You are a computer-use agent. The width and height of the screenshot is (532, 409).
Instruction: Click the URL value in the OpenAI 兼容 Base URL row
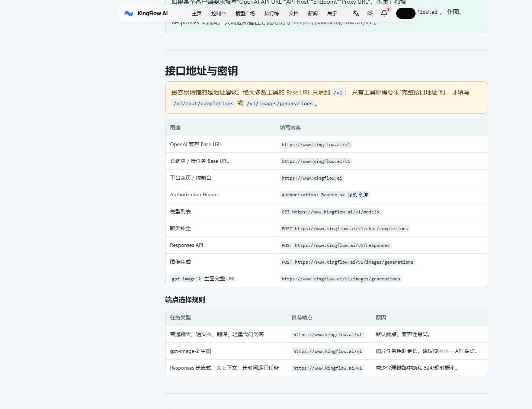pyautogui.click(x=316, y=145)
